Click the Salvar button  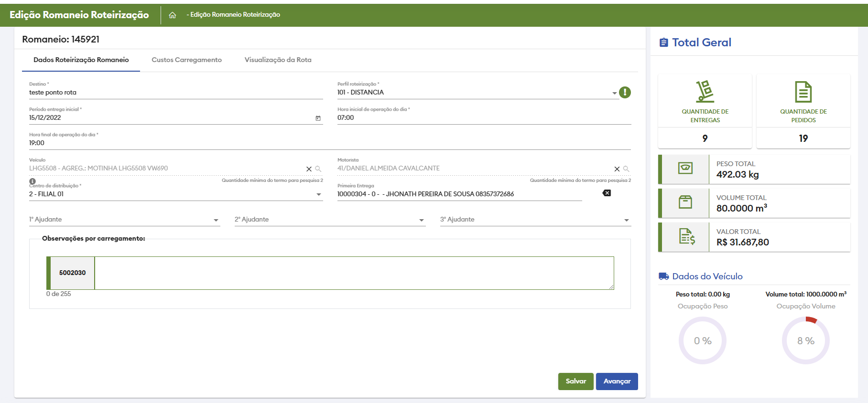coord(575,381)
